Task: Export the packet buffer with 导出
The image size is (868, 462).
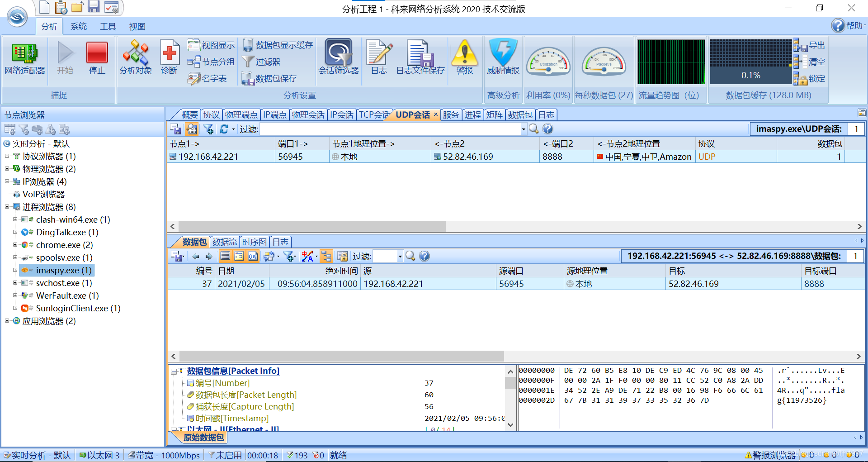Action: (810, 45)
